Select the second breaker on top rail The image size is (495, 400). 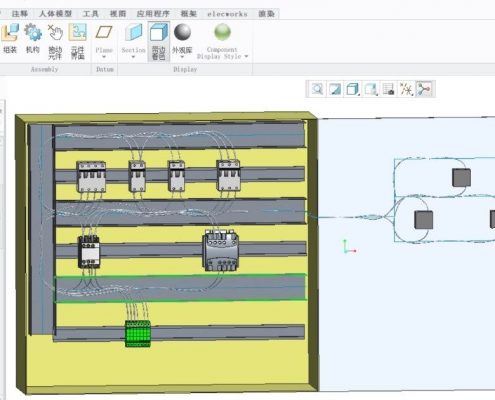click(x=137, y=176)
